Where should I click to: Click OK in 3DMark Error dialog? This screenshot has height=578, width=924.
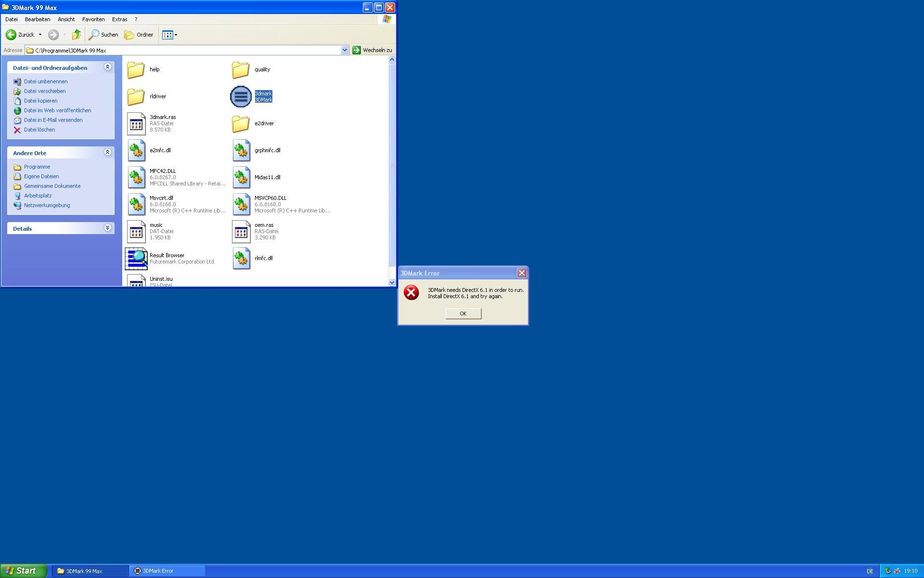[463, 314]
